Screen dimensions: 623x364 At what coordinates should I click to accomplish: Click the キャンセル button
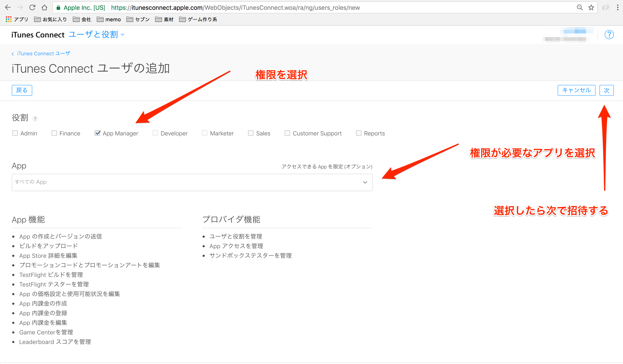click(576, 90)
